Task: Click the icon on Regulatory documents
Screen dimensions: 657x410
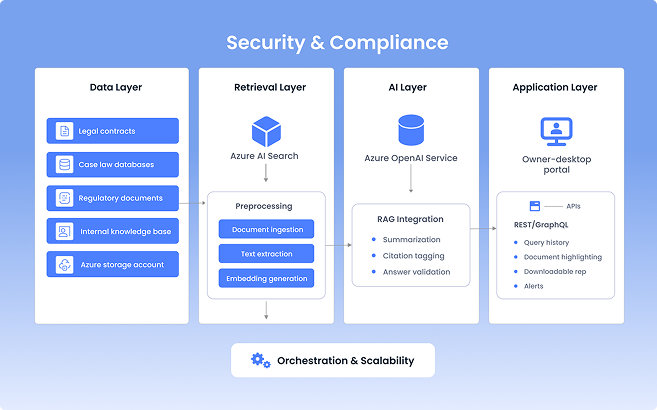Action: [65, 198]
